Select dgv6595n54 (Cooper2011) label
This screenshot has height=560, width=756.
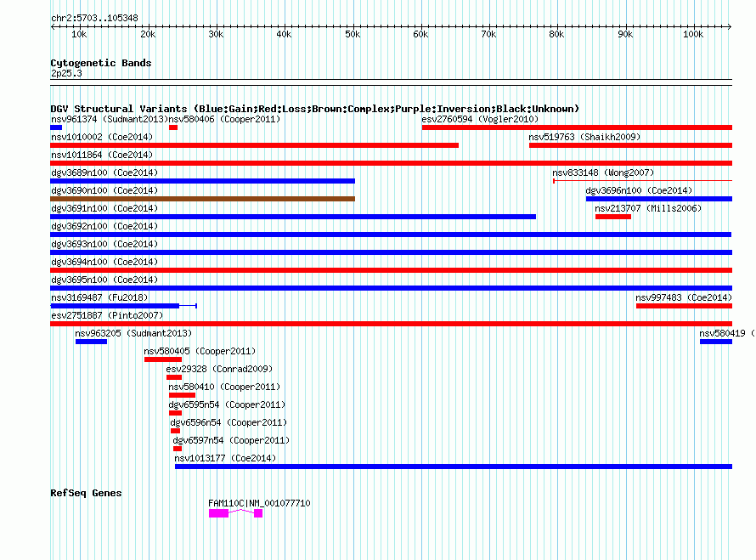pos(227,404)
